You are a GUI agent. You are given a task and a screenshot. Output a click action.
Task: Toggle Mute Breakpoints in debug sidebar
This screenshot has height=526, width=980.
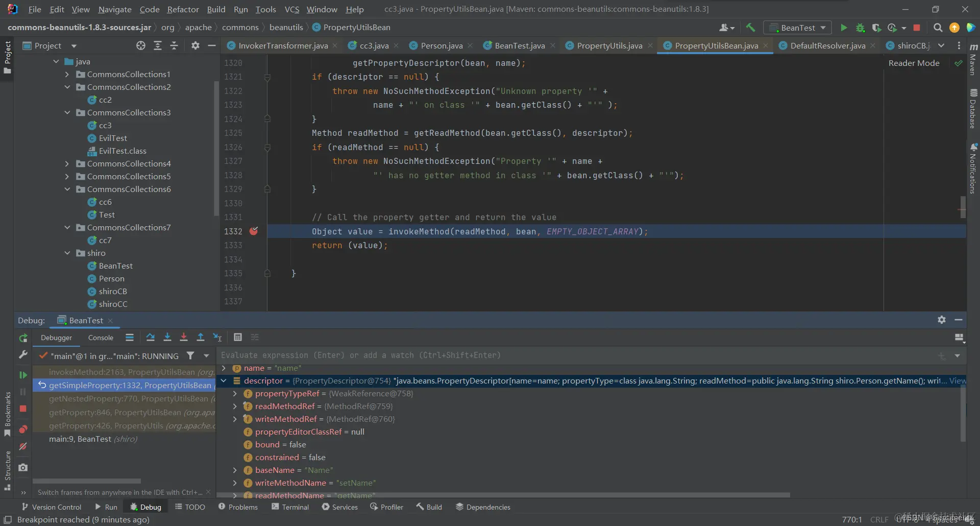23,446
